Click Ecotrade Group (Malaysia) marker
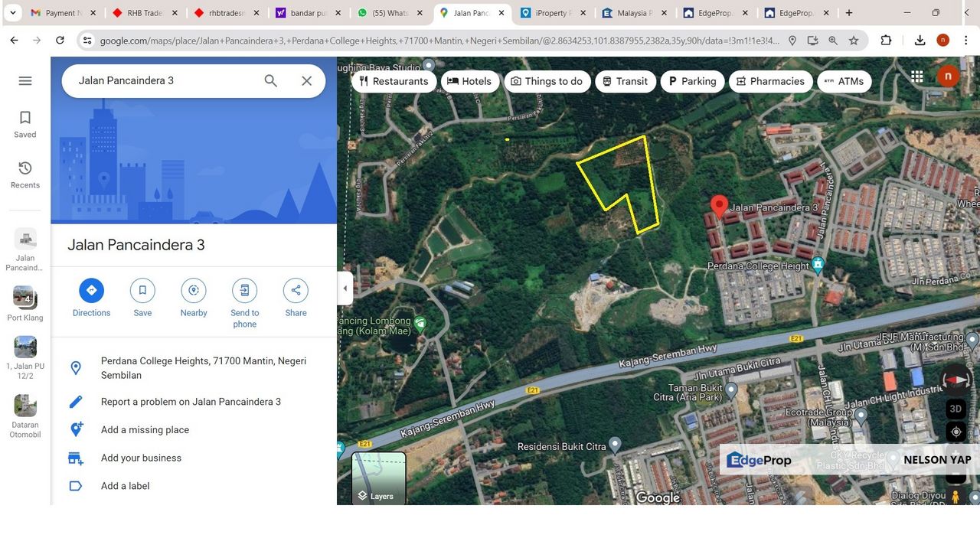This screenshot has height=551, width=980. tap(860, 417)
